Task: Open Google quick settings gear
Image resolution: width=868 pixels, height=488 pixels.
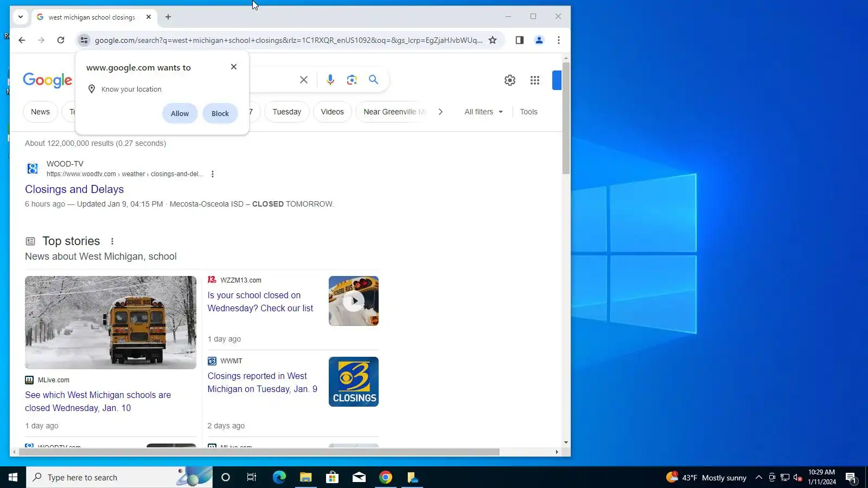Action: click(510, 80)
